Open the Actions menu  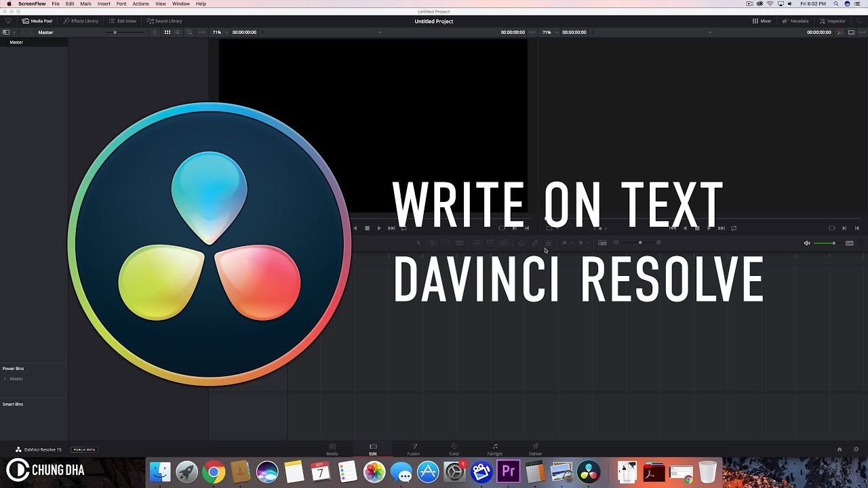tap(140, 3)
